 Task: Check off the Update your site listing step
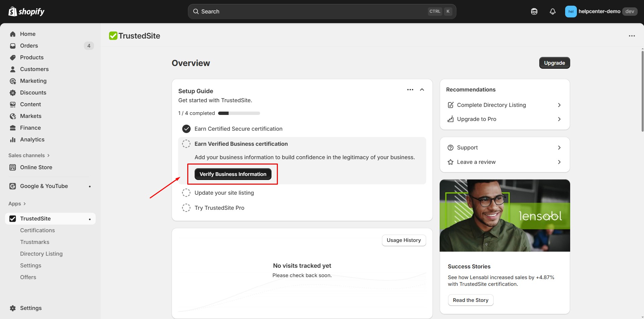[x=186, y=192]
